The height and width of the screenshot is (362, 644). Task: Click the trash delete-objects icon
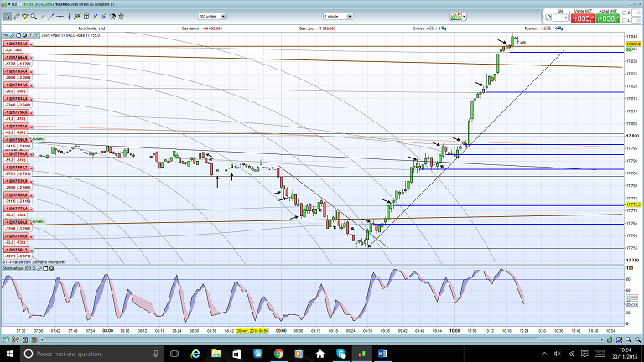[x=121, y=17]
